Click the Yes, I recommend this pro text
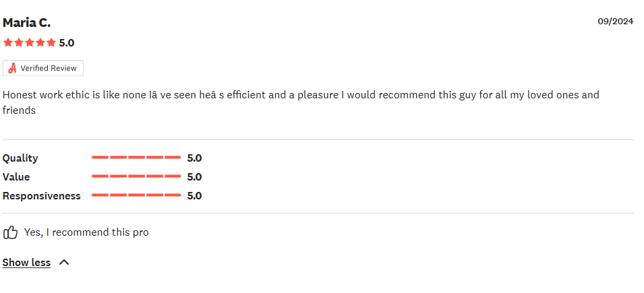644x293 pixels. coord(86,232)
